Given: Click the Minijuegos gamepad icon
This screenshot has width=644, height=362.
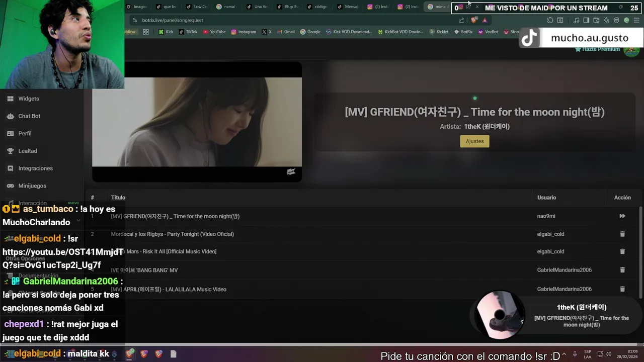Looking at the screenshot, I should point(10,186).
